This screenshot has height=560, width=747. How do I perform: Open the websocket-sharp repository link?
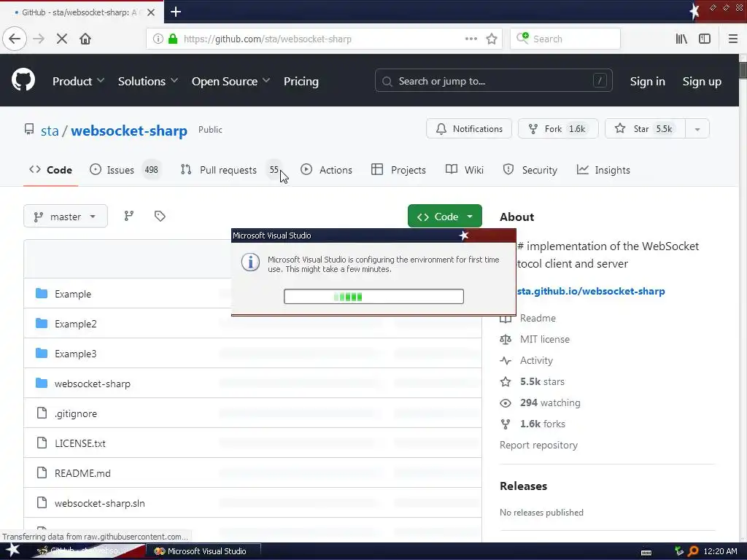point(129,131)
